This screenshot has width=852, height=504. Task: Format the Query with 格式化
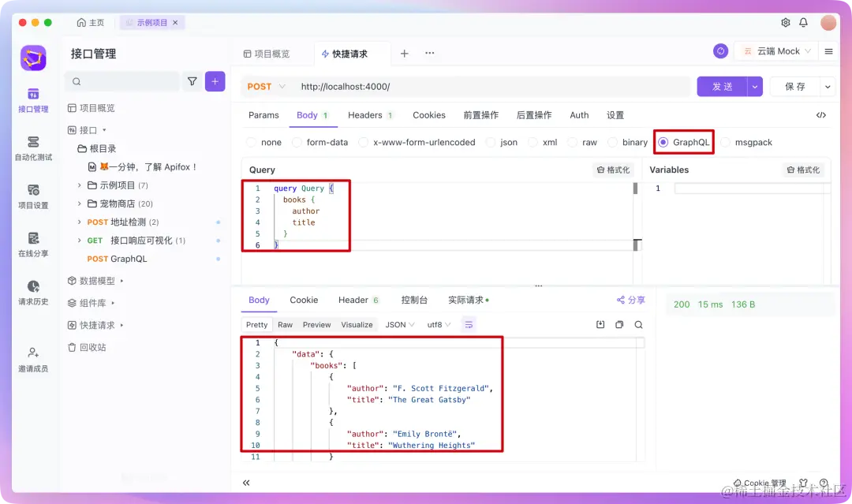613,170
